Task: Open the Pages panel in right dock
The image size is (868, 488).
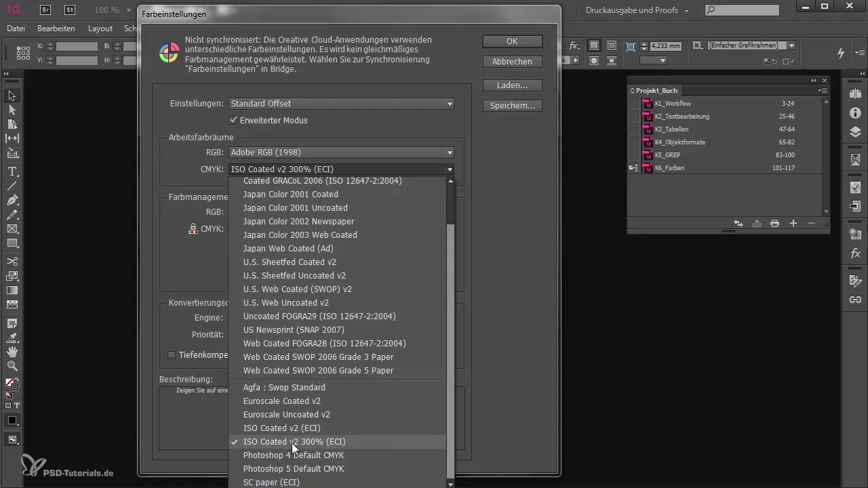Action: click(855, 94)
